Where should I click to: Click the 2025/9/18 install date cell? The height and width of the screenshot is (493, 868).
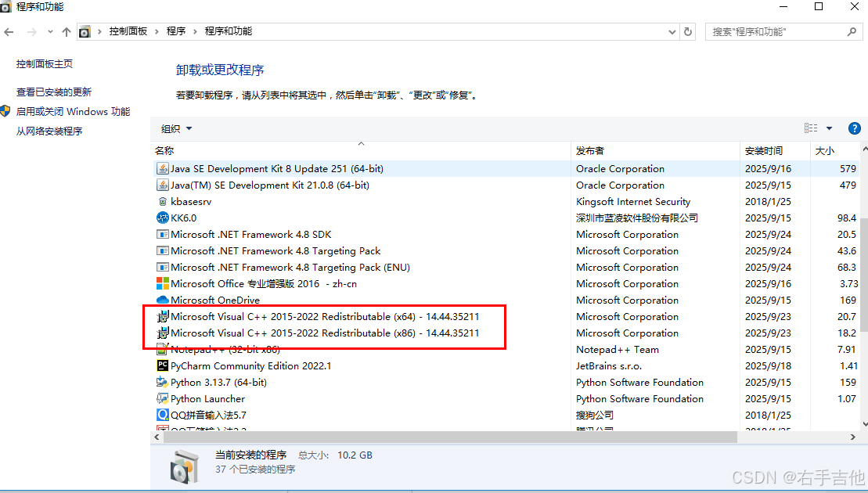coord(768,366)
